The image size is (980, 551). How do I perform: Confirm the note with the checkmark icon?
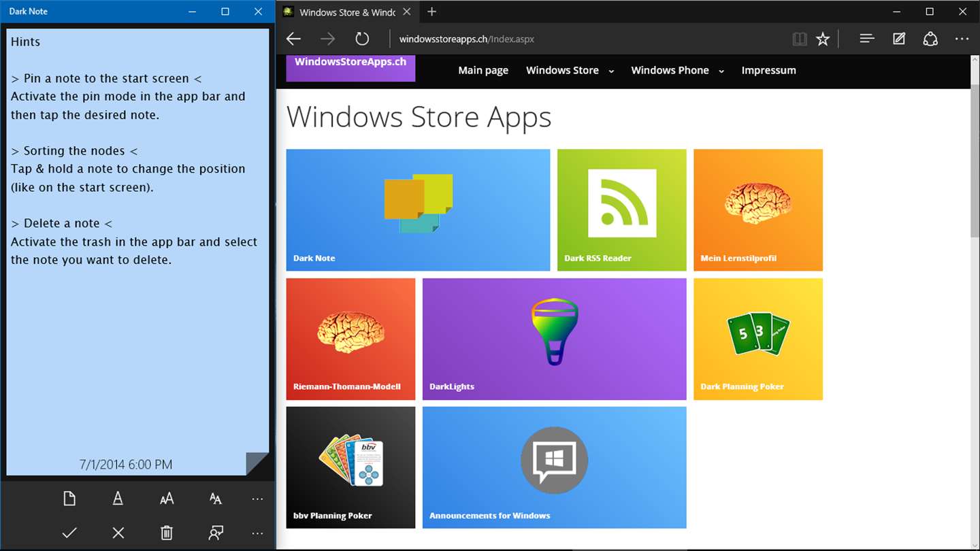[69, 533]
